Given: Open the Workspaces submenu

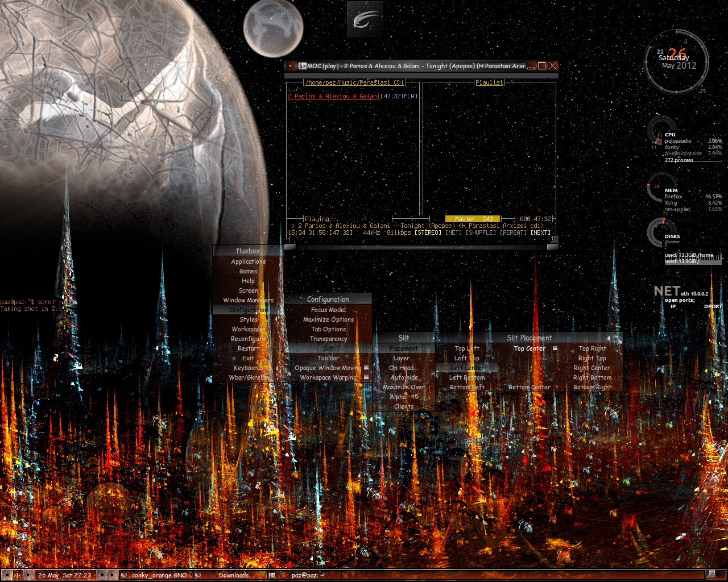Looking at the screenshot, I should [x=248, y=329].
